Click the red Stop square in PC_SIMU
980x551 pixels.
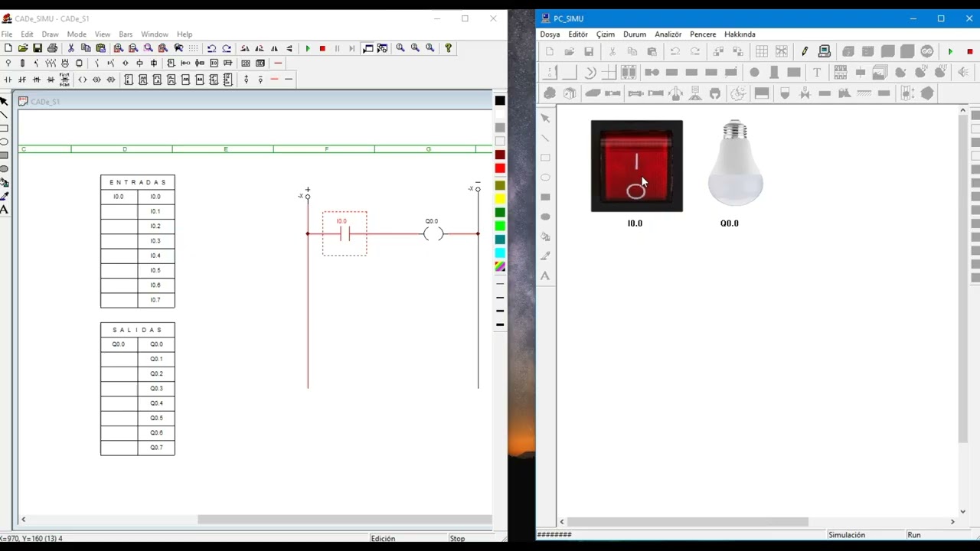coord(970,51)
